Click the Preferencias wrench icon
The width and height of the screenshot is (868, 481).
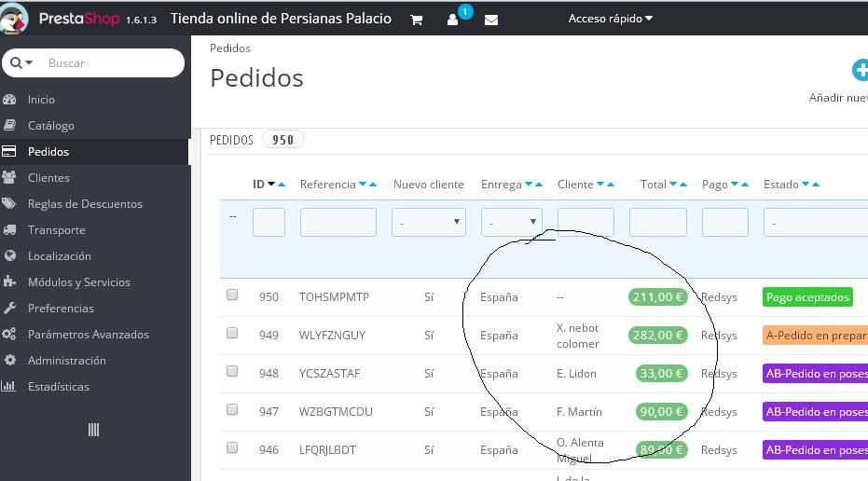9,308
